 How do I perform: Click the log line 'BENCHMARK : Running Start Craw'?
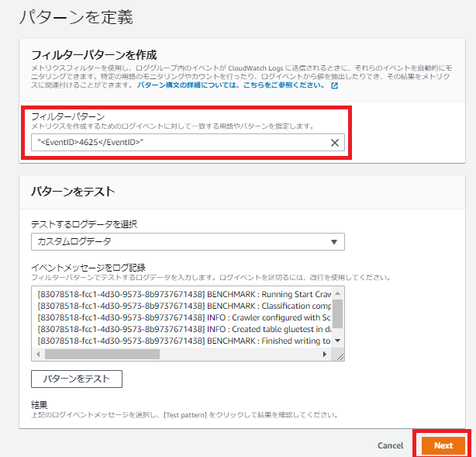[x=184, y=294]
